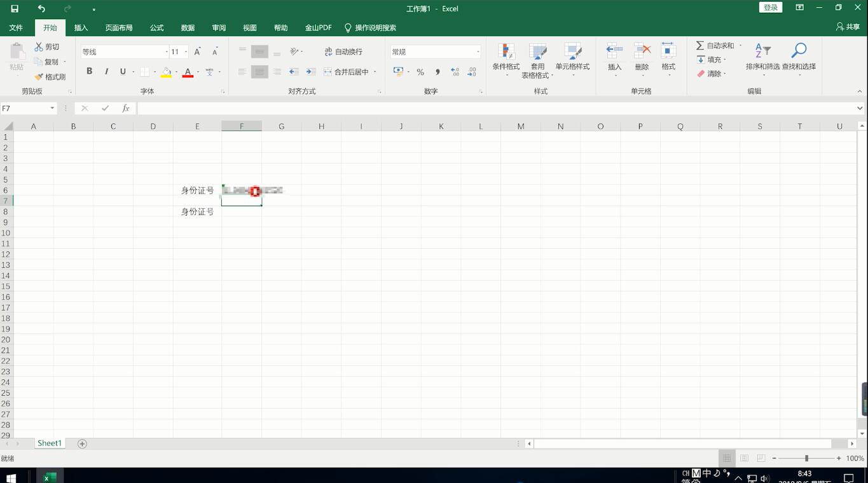Decrease decimal places
The image size is (868, 483).
[x=472, y=72]
